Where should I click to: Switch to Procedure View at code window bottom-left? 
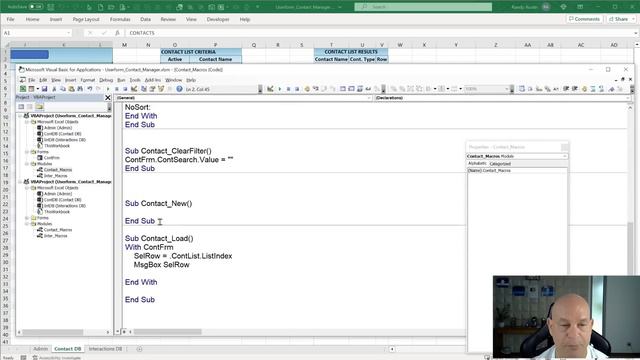point(118,332)
